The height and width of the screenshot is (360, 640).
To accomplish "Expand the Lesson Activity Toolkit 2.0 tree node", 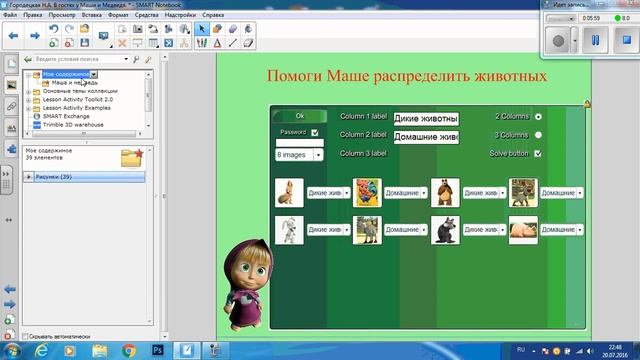I will tap(28, 100).
